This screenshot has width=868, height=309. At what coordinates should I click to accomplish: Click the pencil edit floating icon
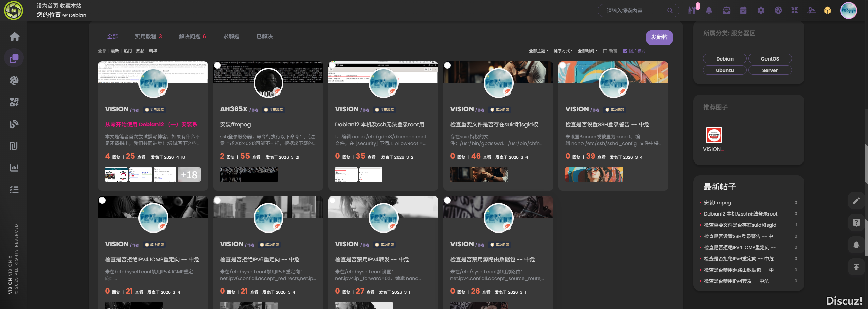(856, 201)
